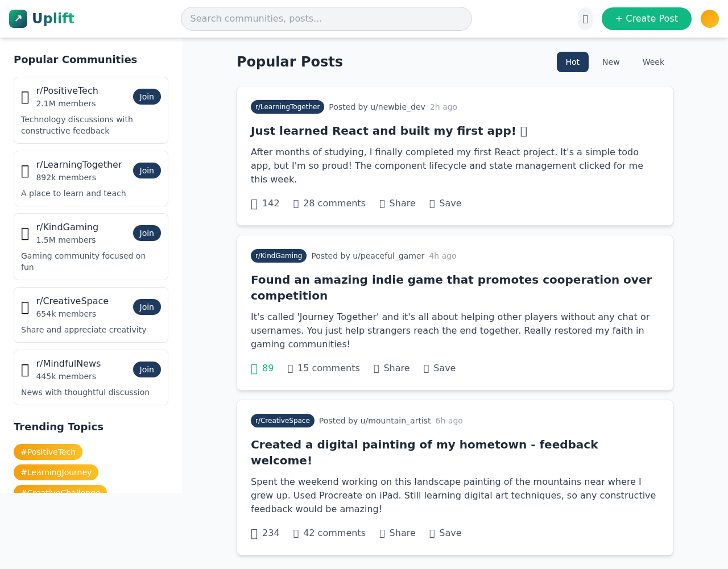Switch to the New tab
The width and height of the screenshot is (728, 569).
click(611, 61)
